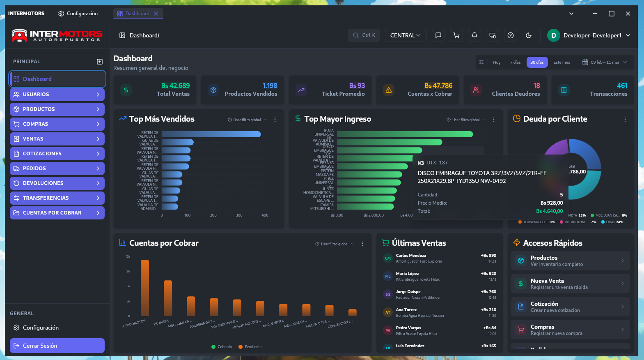
Task: Click the help question mark icon
Action: pyautogui.click(x=510, y=35)
